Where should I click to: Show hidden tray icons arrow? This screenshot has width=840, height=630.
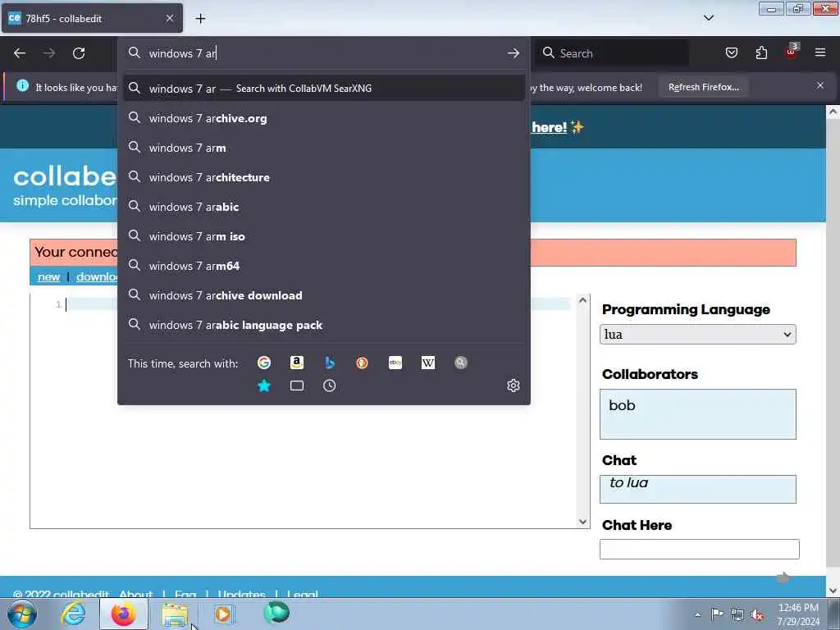point(697,614)
